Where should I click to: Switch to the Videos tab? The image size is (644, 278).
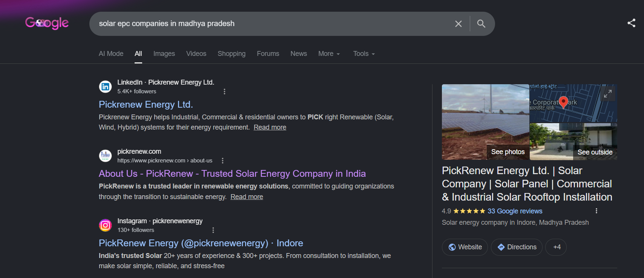click(196, 54)
